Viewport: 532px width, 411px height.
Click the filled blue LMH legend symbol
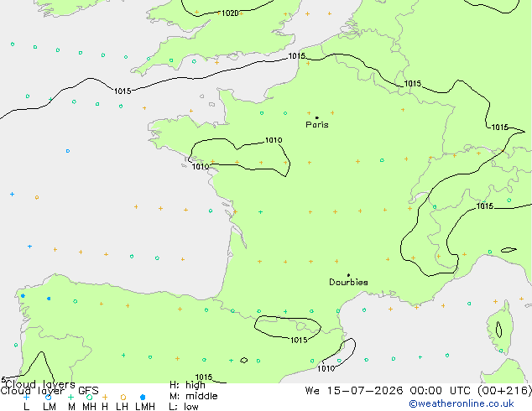(x=143, y=397)
